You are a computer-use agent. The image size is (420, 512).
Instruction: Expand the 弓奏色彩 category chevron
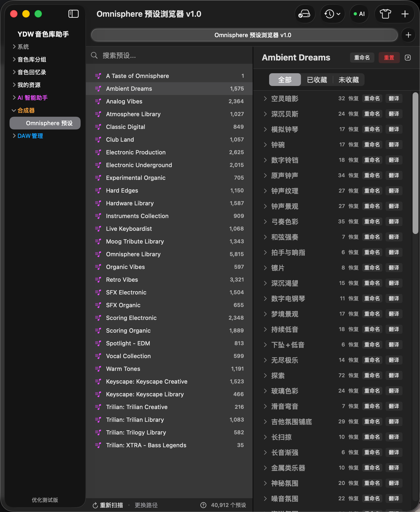tap(265, 222)
